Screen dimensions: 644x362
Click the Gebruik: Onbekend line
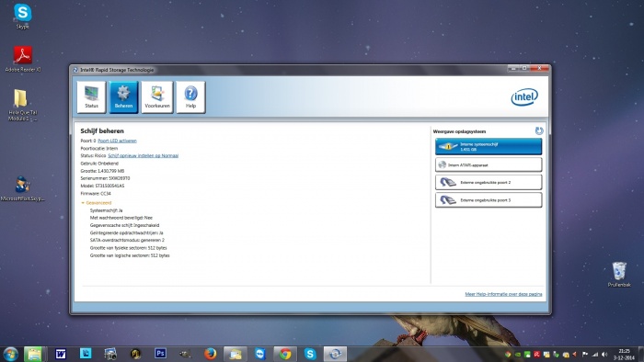99,164
